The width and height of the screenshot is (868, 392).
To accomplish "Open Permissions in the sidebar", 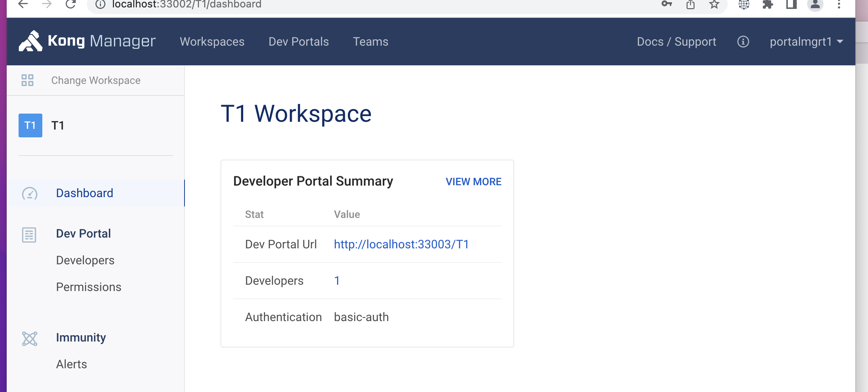I will pos(89,287).
